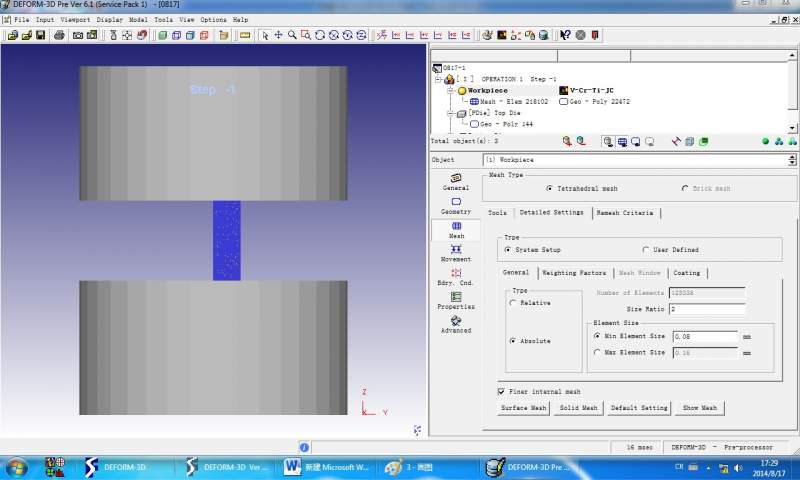The width and height of the screenshot is (800, 480).
Task: Click object tree scroll down arrow
Action: click(792, 128)
